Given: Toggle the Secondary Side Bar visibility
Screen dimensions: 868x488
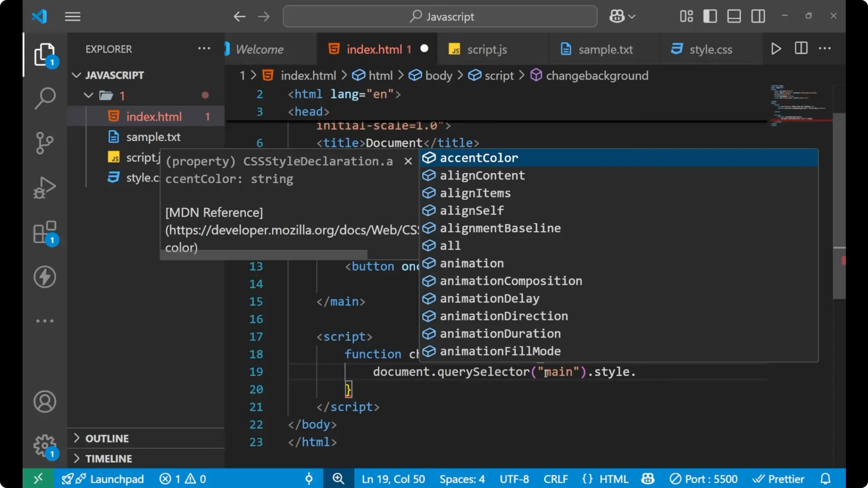Looking at the screenshot, I should (x=758, y=16).
